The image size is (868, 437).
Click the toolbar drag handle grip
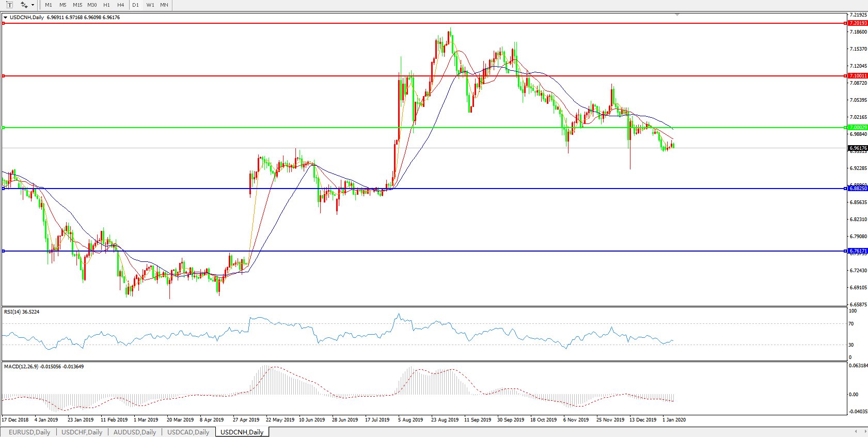pos(40,5)
